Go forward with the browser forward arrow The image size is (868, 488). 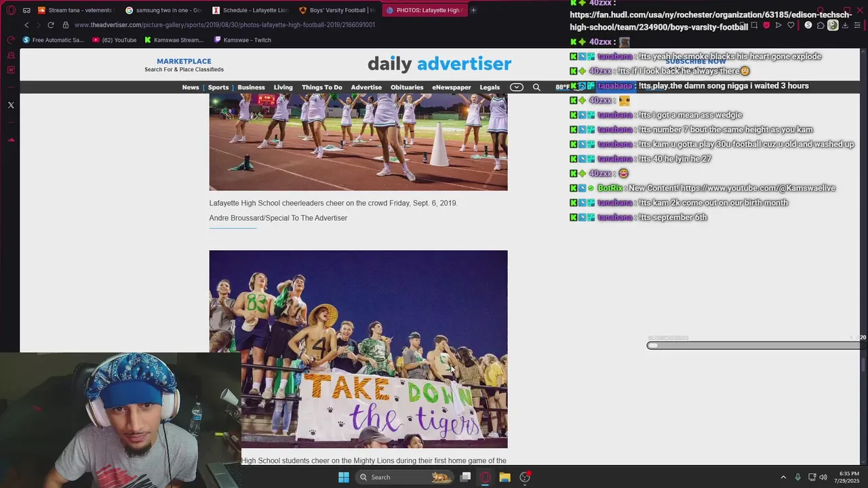click(39, 25)
